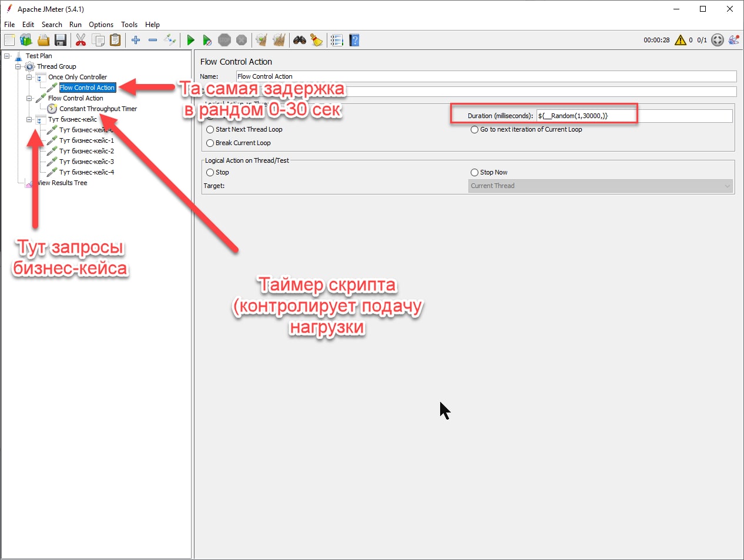This screenshot has width=744, height=560.
Task: Click the Paste clipboard icon
Action: click(x=115, y=40)
